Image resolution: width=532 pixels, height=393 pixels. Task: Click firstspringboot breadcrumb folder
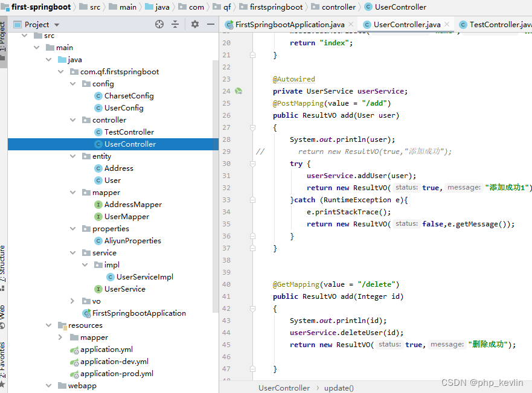pos(276,7)
